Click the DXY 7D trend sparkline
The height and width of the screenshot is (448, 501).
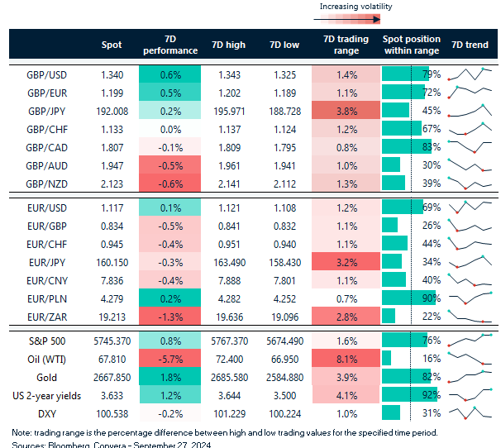point(470,412)
